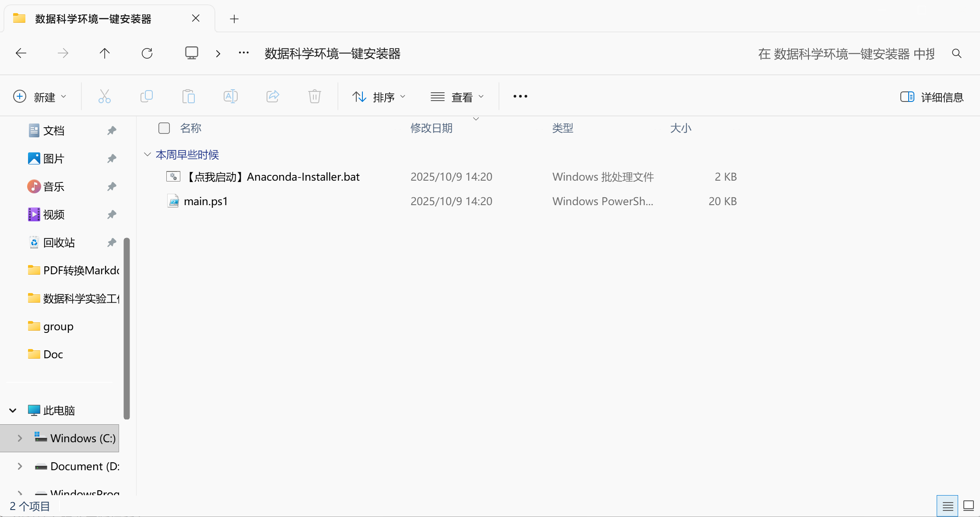This screenshot has height=517, width=980.
Task: Collapse the 本周早些时候 group
Action: (148, 154)
